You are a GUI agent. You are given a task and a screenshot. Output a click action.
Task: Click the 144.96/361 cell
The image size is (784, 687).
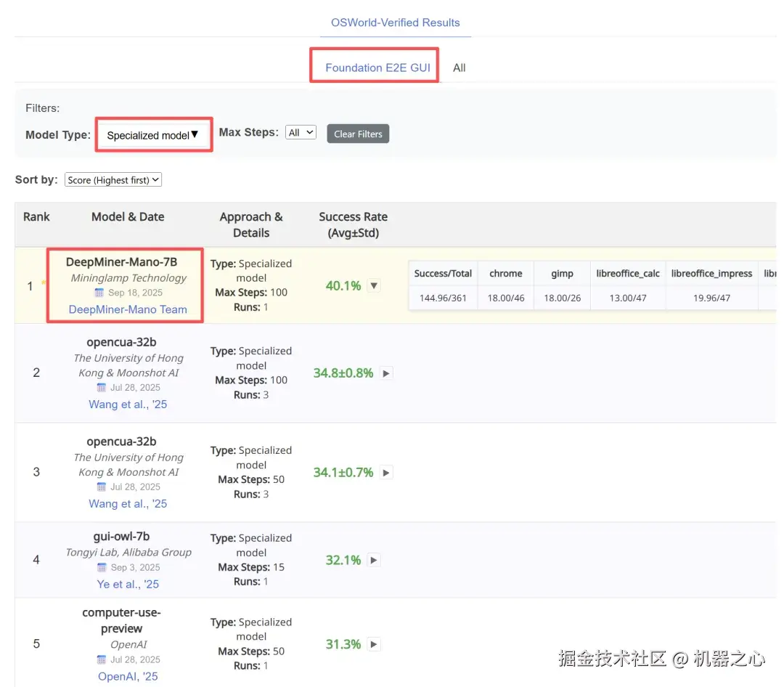click(x=443, y=298)
